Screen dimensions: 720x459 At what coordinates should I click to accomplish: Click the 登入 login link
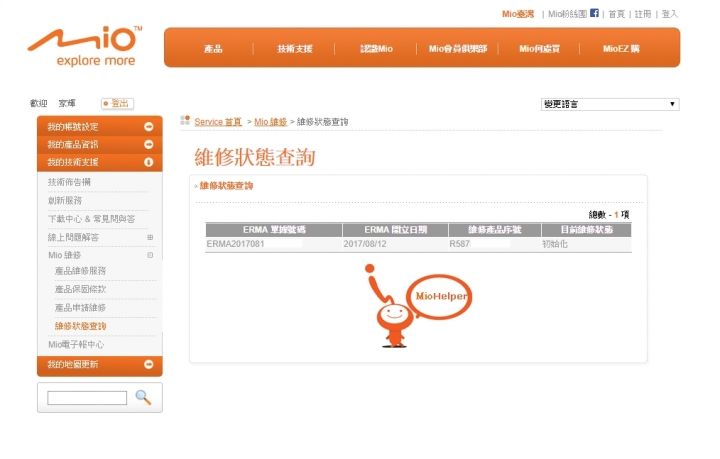point(669,14)
